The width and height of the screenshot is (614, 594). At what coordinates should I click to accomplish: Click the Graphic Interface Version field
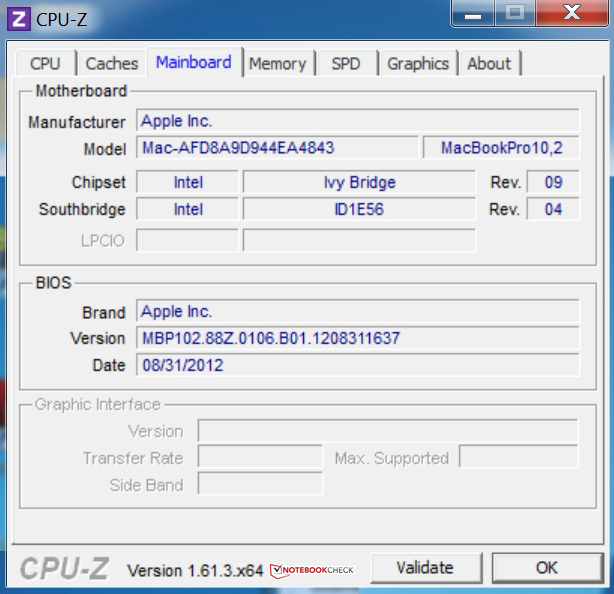[388, 431]
